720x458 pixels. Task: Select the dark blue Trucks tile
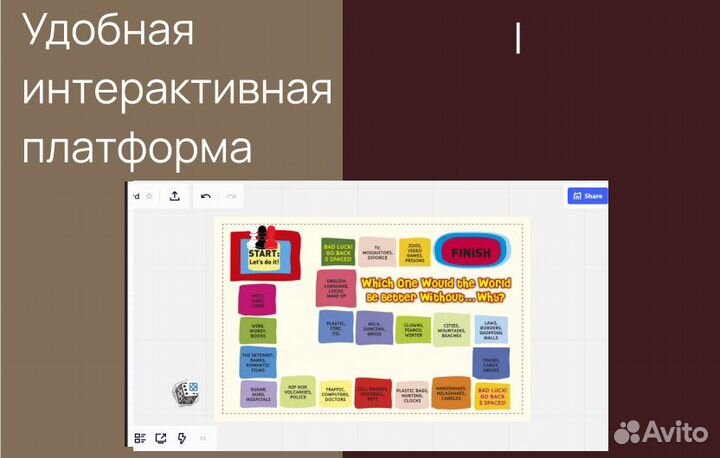(491, 363)
